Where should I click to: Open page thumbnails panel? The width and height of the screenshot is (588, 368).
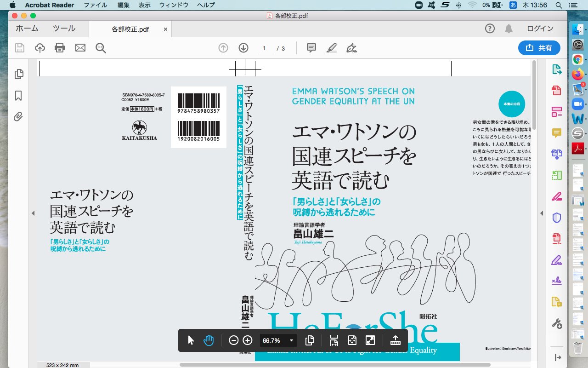pyautogui.click(x=19, y=74)
